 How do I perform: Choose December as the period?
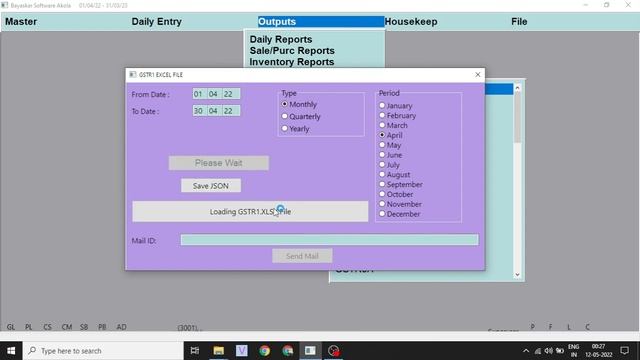tap(400, 214)
